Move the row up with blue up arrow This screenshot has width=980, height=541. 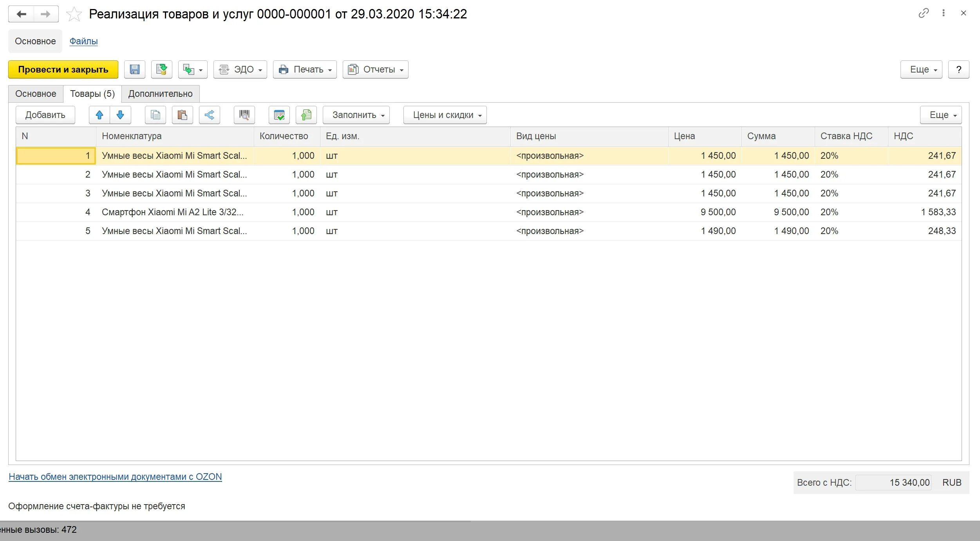click(x=99, y=115)
